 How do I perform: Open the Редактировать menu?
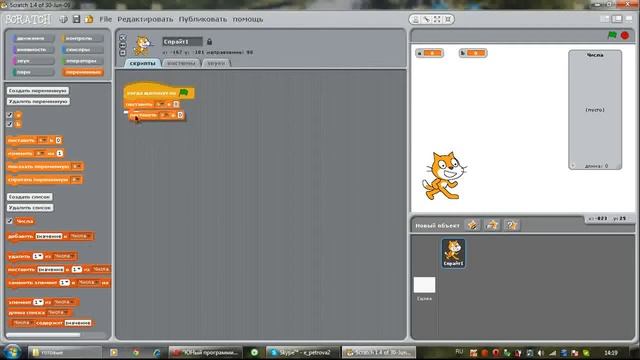coord(145,19)
